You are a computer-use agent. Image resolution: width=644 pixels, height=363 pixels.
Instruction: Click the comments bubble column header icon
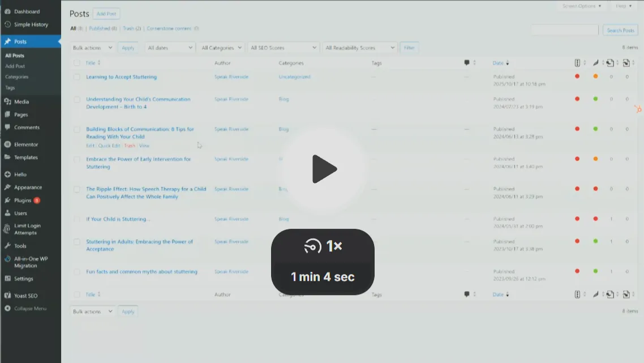[x=467, y=63]
